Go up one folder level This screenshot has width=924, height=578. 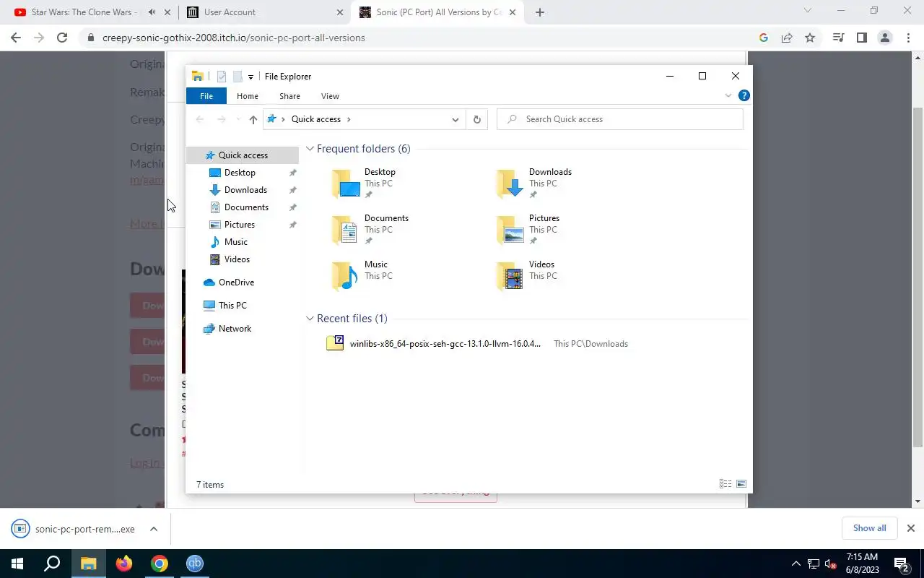tap(253, 120)
